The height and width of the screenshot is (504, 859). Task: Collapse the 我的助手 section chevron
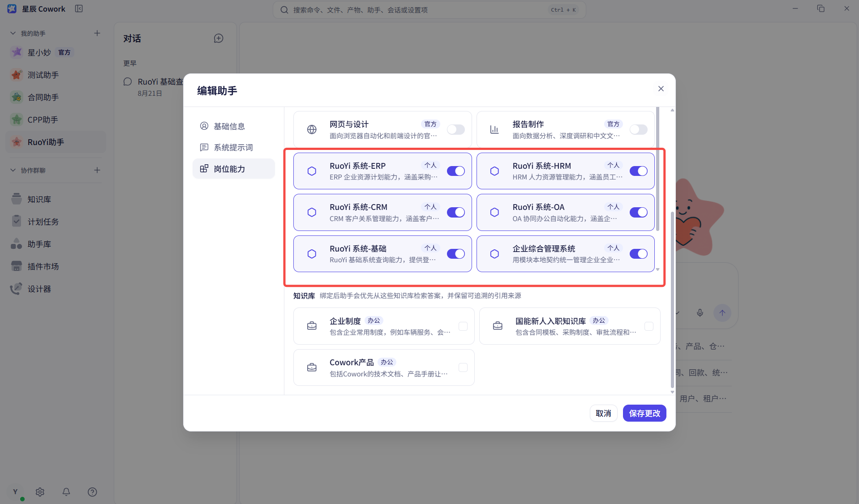pos(13,33)
